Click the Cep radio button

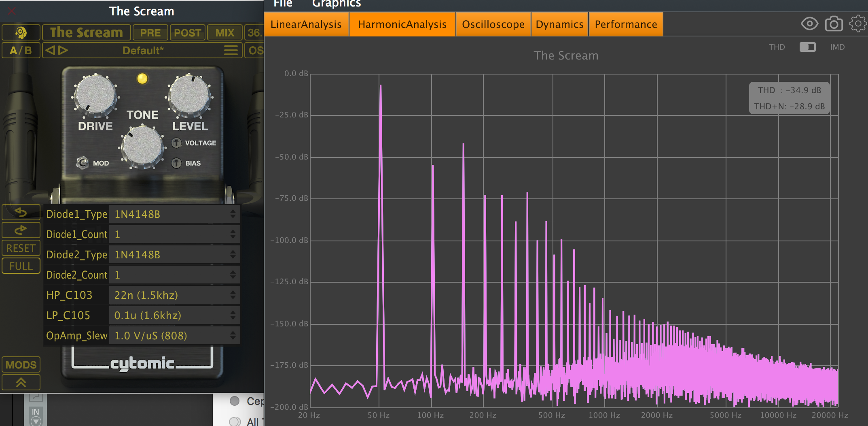(235, 401)
